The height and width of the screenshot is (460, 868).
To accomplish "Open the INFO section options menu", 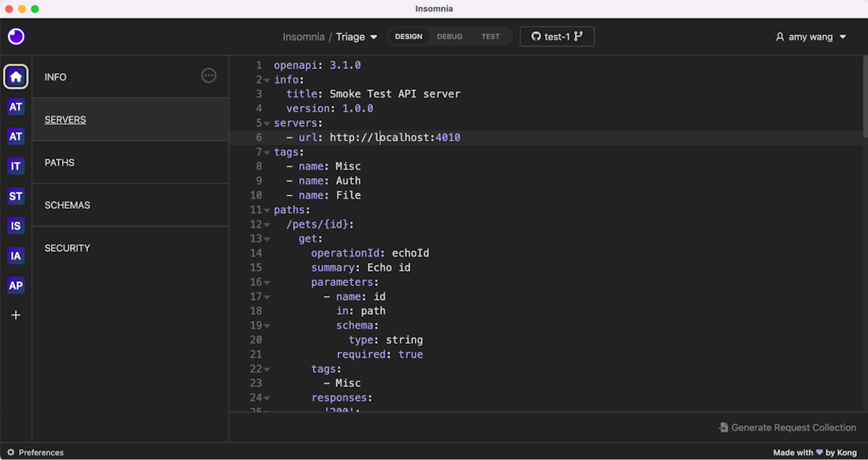I will 208,75.
